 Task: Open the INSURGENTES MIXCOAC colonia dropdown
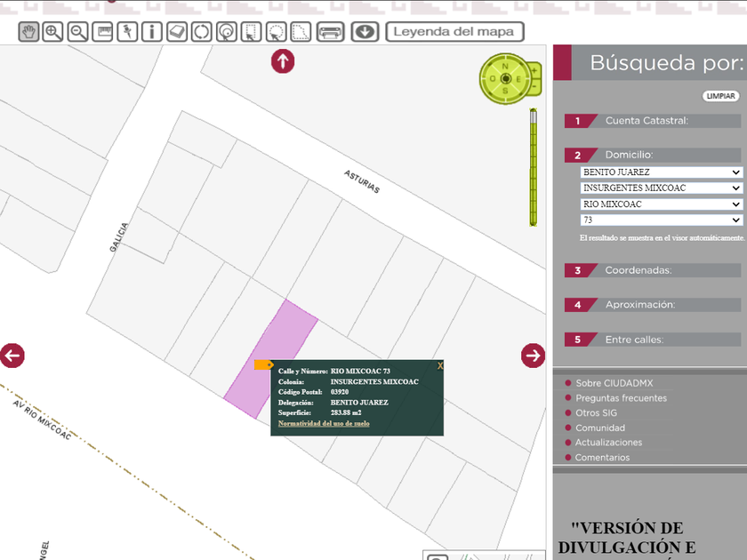662,188
